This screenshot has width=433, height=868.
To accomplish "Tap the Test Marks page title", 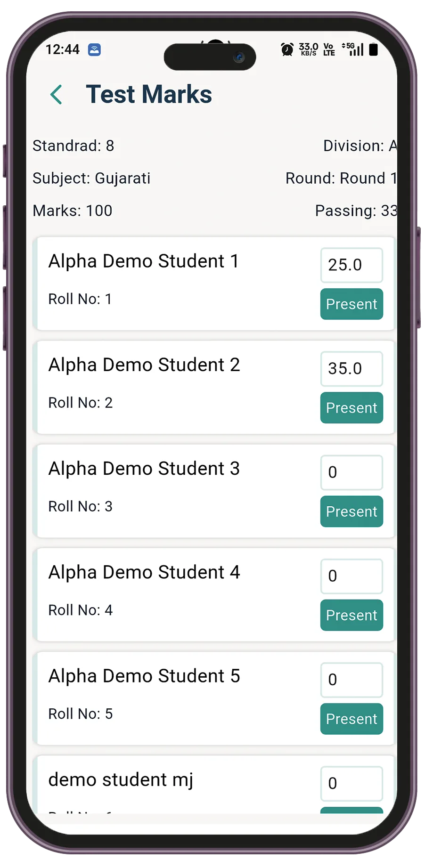I will click(x=149, y=94).
